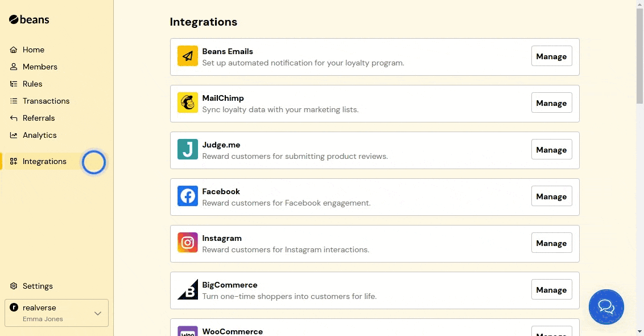Open the Referrals page

click(x=39, y=118)
